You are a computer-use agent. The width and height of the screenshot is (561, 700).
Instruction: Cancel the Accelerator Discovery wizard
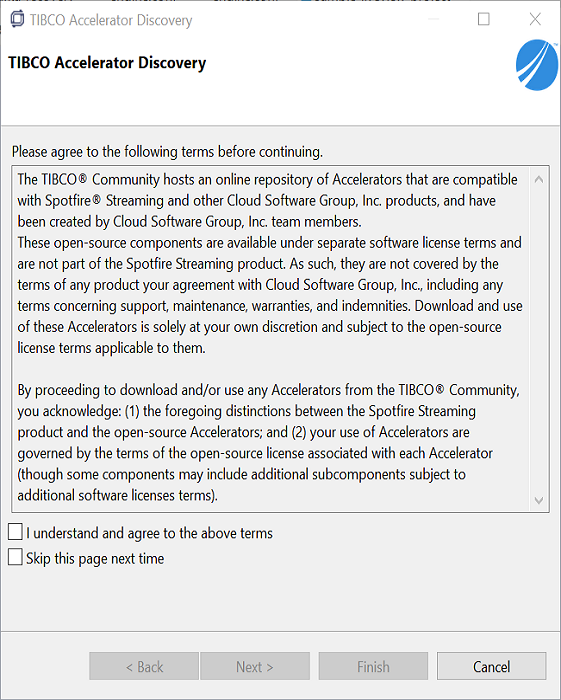(x=491, y=667)
